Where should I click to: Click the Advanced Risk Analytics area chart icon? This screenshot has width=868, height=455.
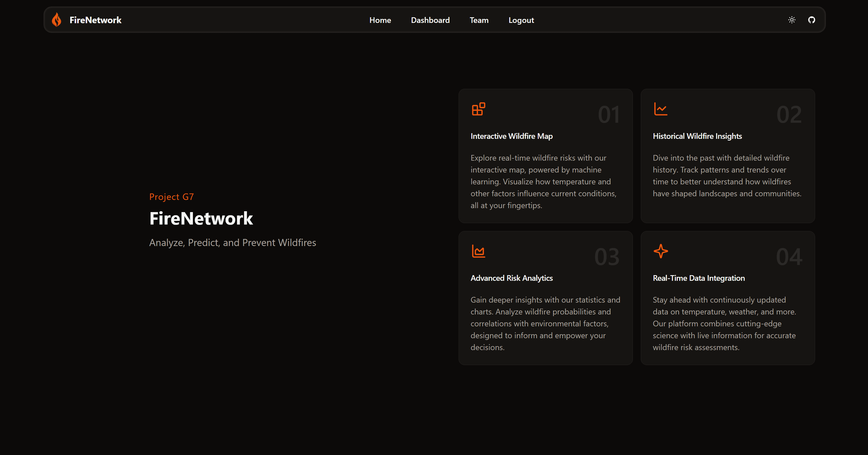coord(478,251)
